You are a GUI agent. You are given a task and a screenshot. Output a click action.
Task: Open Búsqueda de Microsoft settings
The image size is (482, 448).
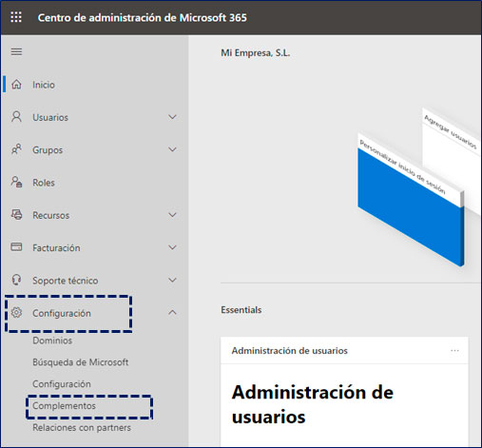coord(81,362)
